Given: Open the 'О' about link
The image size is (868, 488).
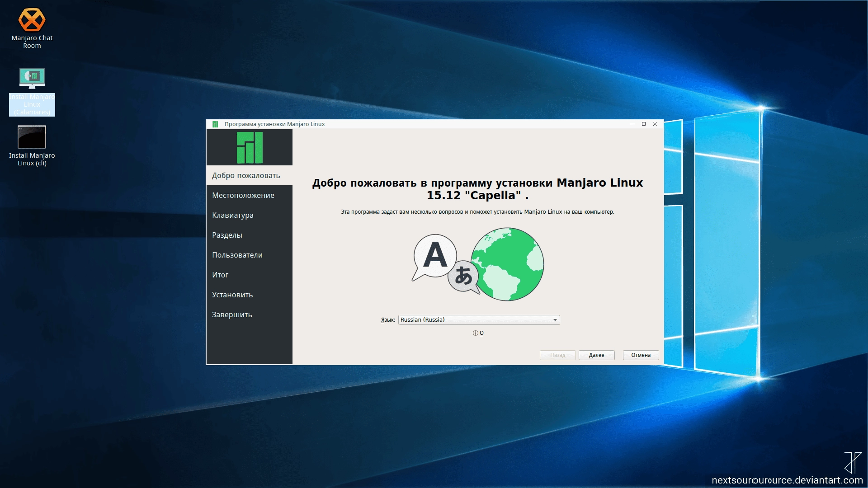Looking at the screenshot, I should coord(481,333).
